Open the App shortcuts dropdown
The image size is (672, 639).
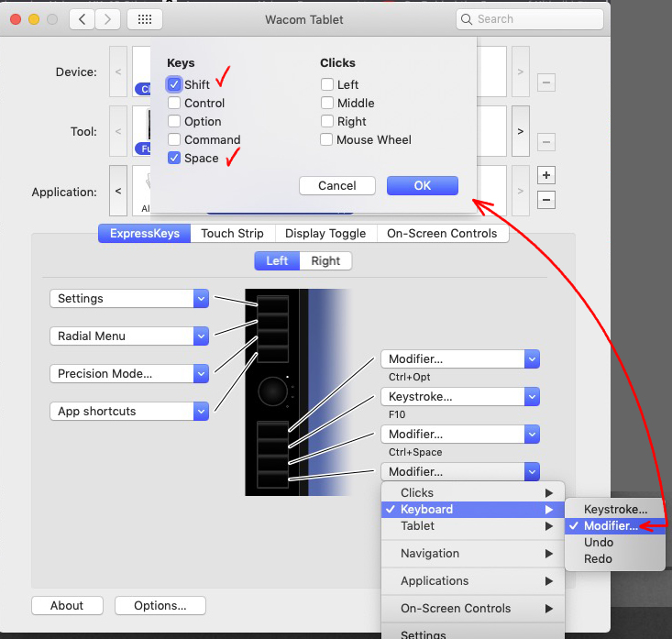coord(129,411)
